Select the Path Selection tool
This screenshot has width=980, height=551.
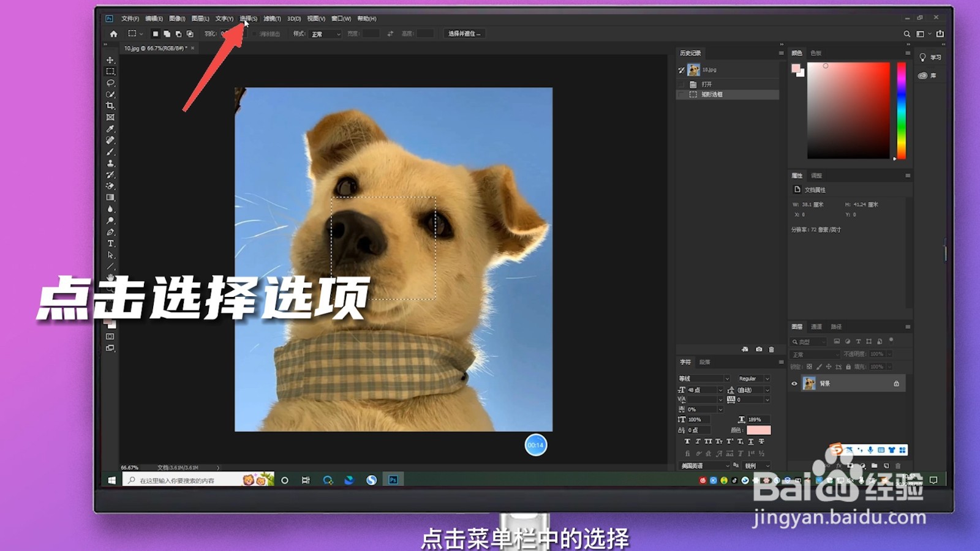[110, 255]
